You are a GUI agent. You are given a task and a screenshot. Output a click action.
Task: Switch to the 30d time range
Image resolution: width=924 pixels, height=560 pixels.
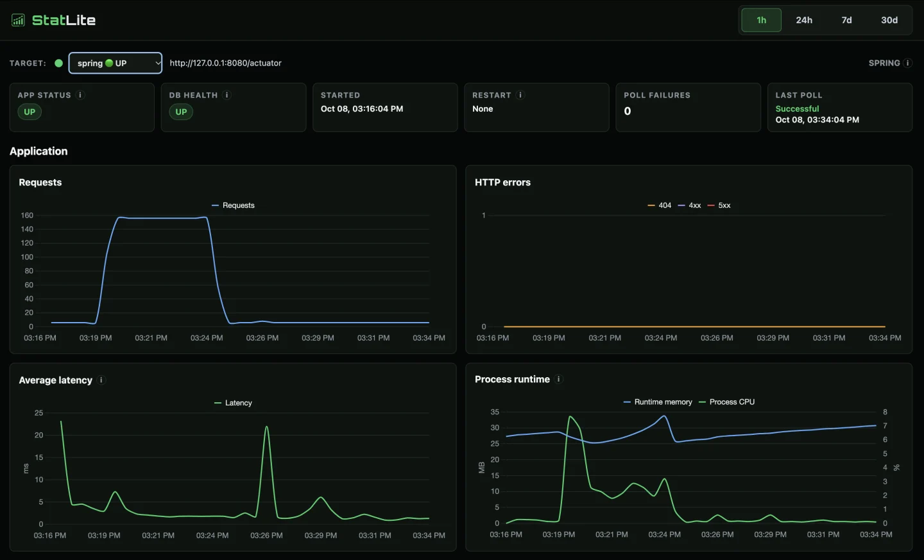click(889, 20)
